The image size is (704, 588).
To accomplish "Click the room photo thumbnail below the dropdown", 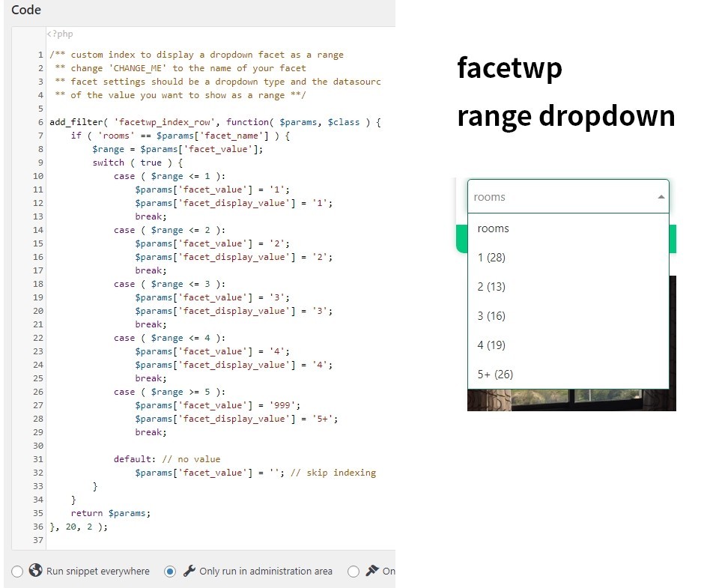I will click(x=571, y=400).
